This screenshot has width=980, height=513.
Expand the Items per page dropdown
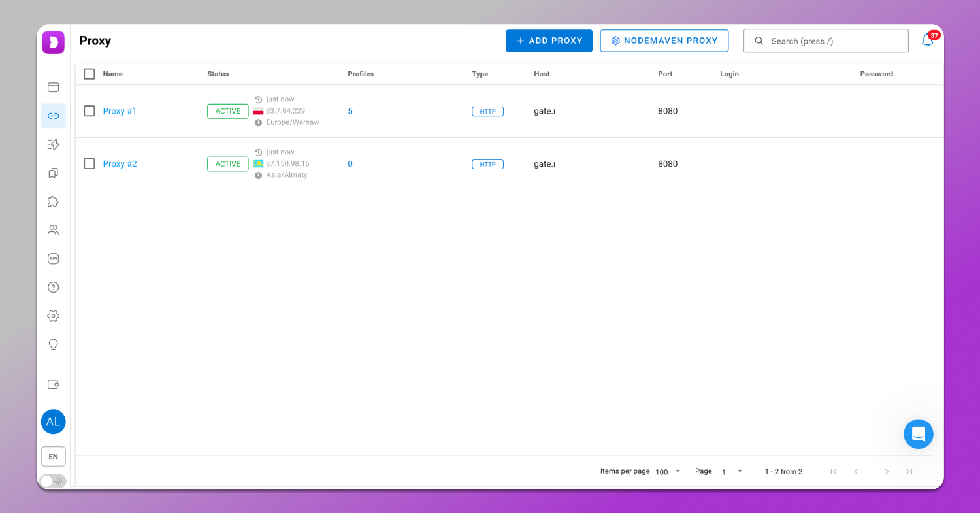point(668,471)
